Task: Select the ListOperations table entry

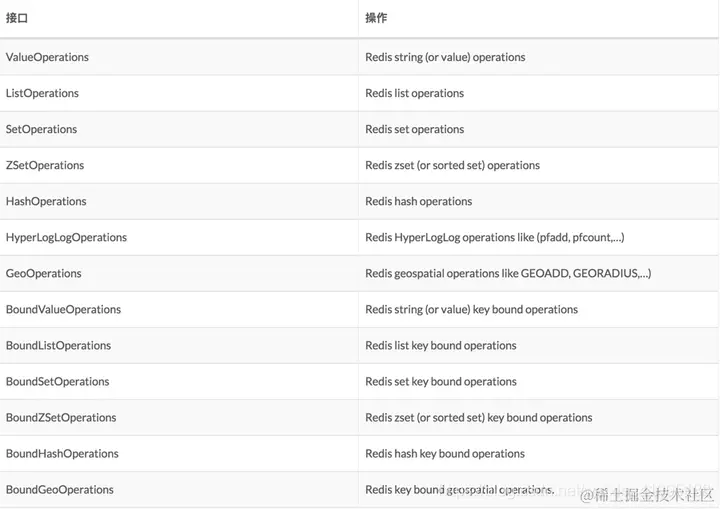Action: click(42, 93)
